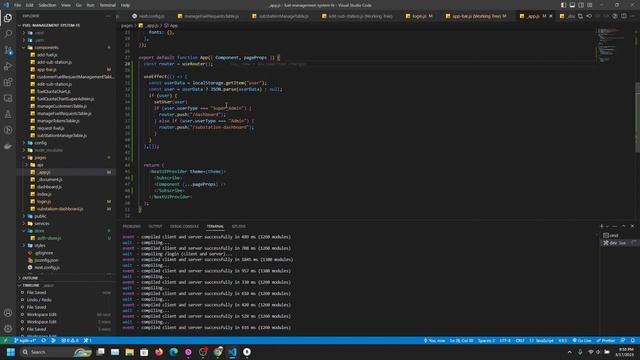
Task: Open the File menu
Action: click(x=18, y=5)
